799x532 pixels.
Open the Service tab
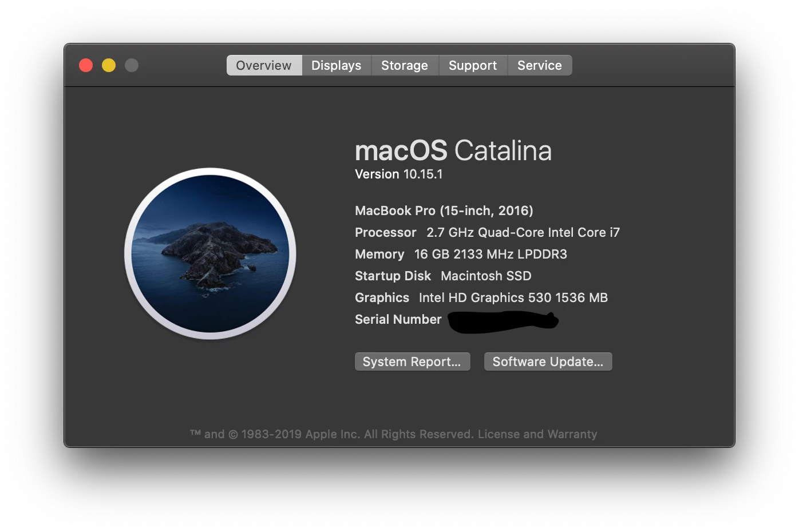(x=540, y=65)
